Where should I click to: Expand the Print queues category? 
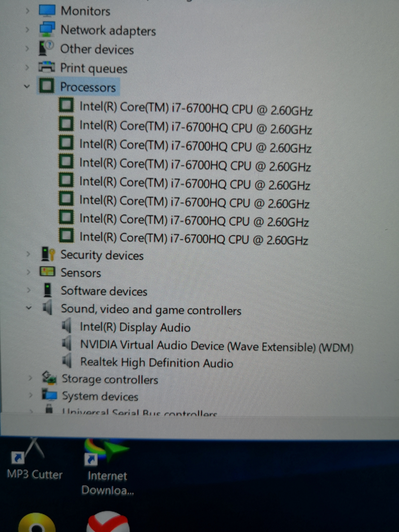coord(27,67)
